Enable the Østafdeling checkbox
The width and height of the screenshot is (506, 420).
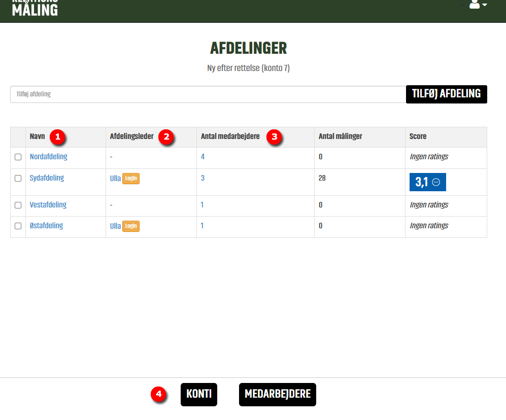(18, 226)
